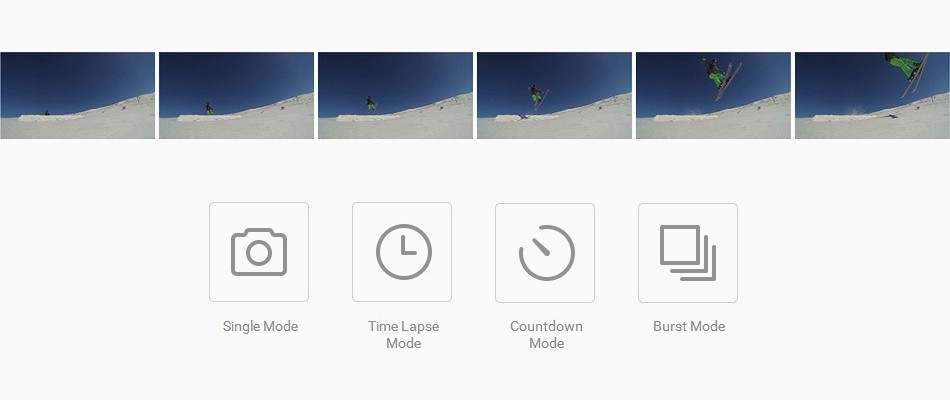Click the Countdown Mode text label
This screenshot has height=400, width=950.
tap(546, 335)
